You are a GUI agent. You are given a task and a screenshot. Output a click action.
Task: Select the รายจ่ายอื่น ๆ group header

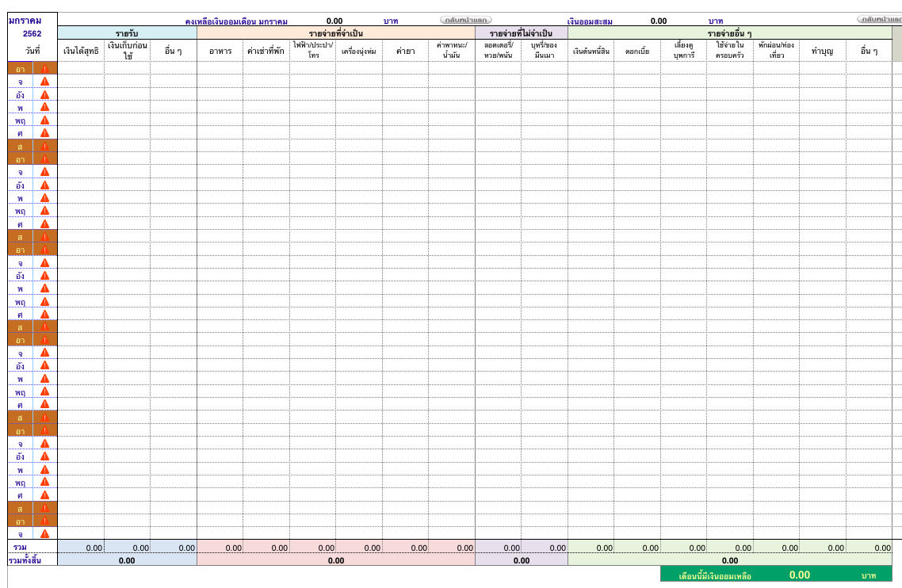click(x=729, y=33)
